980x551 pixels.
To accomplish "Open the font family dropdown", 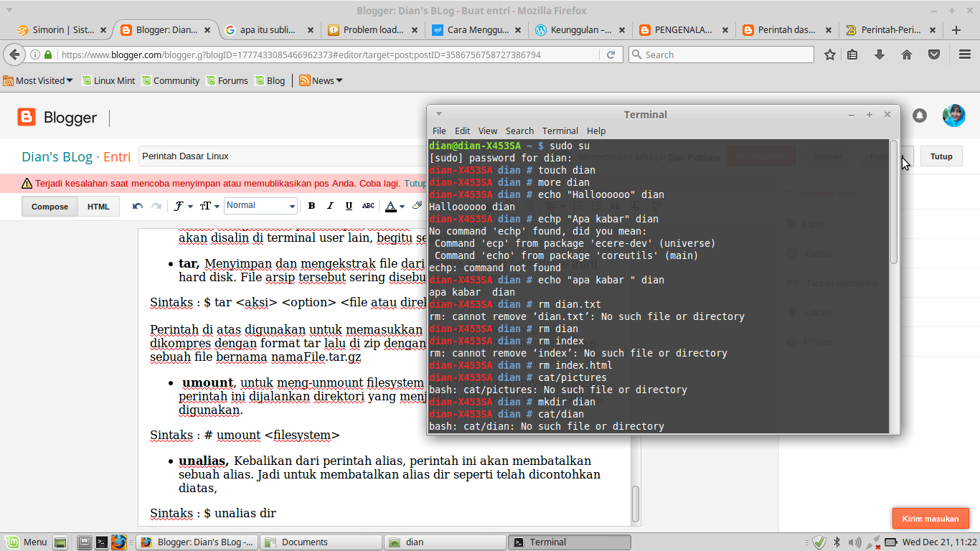I will (x=183, y=206).
